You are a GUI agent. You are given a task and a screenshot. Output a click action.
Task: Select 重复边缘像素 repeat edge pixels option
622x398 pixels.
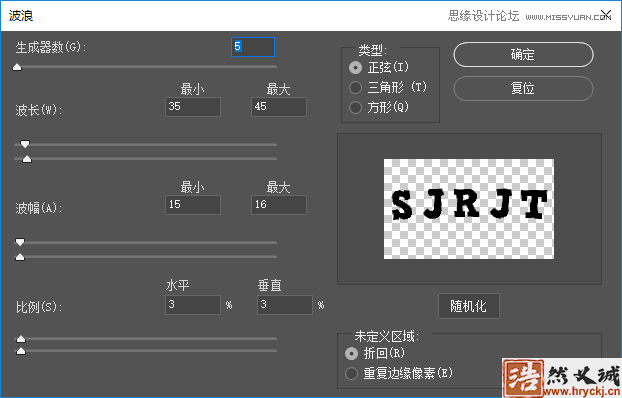pos(351,373)
